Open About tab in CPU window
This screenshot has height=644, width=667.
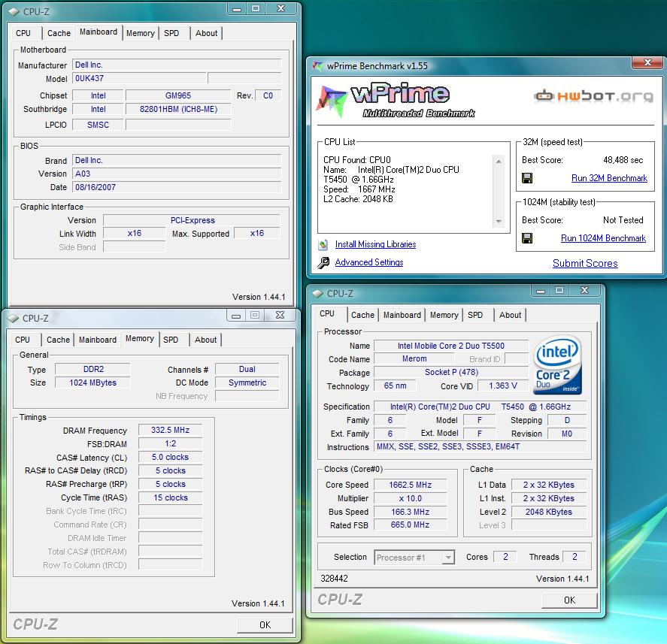click(510, 315)
